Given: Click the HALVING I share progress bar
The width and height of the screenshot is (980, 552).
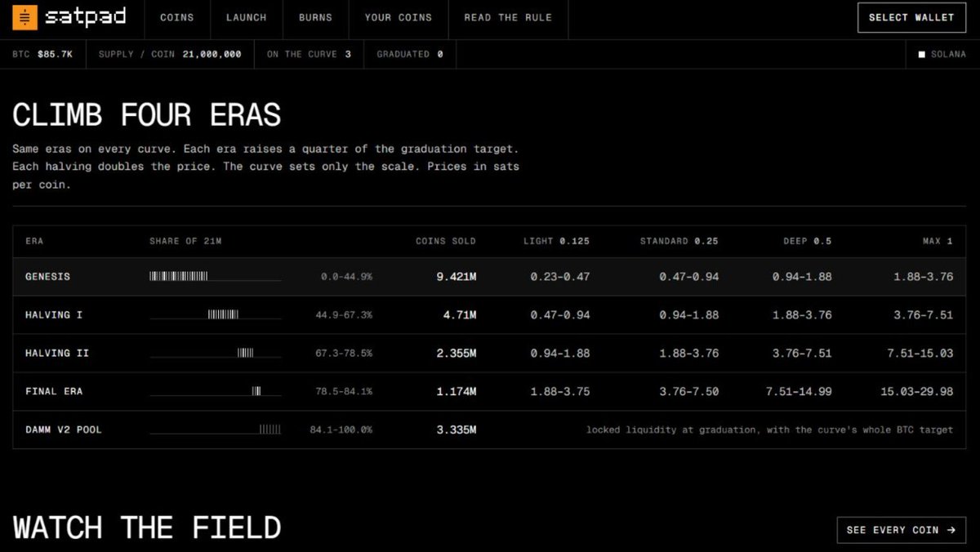Looking at the screenshot, I should pos(216,314).
